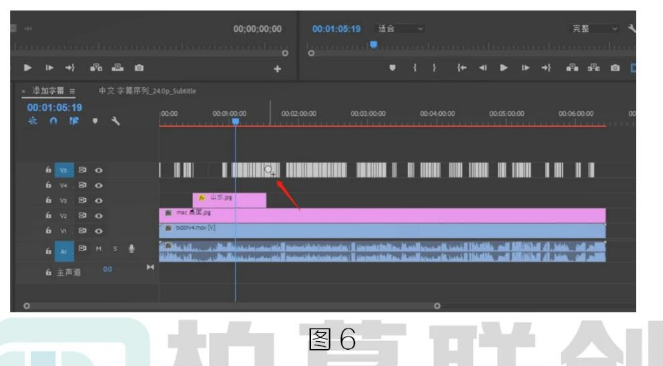Mark in point in program monitor
Image resolution: width=663 pixels, height=366 pixels.
tap(415, 68)
